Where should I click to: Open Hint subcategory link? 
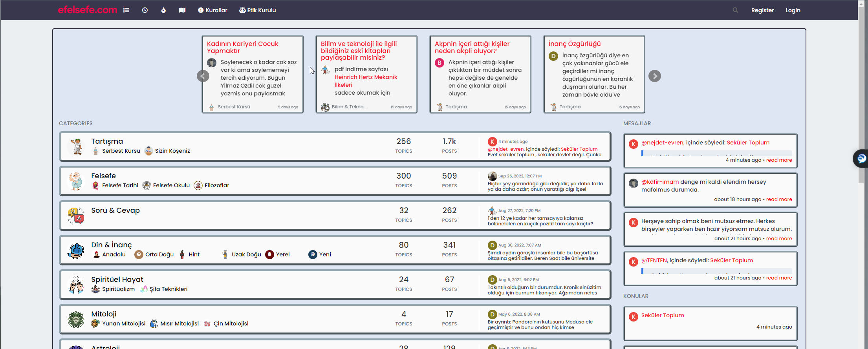tap(194, 254)
